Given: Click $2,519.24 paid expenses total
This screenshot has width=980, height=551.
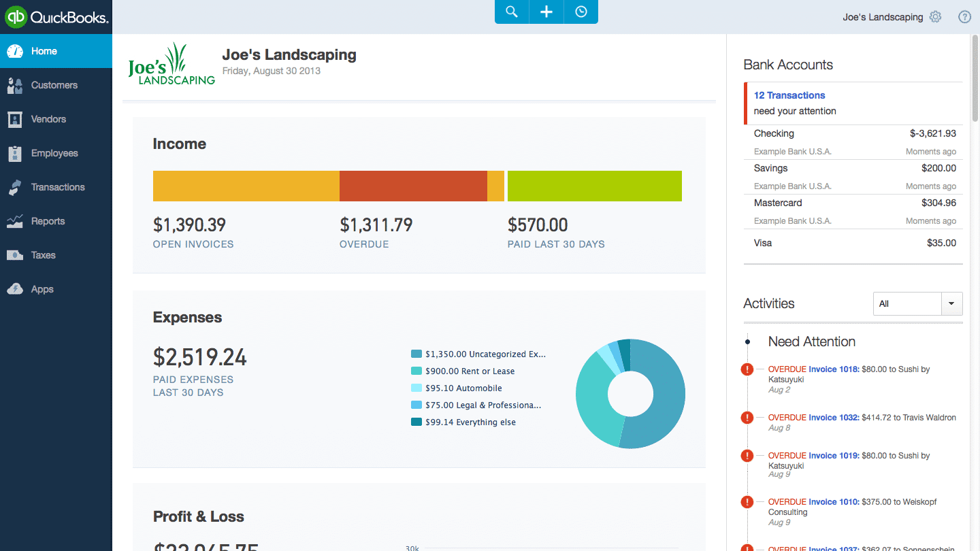Looking at the screenshot, I should click(200, 357).
